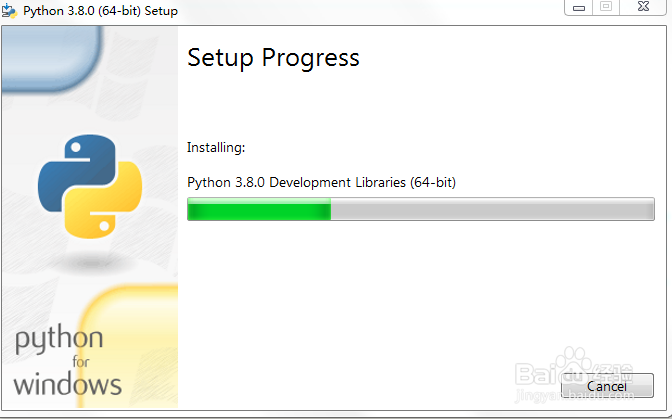Image resolution: width=672 pixels, height=419 pixels.
Task: Click the Python installer icon in title bar
Action: (x=9, y=11)
